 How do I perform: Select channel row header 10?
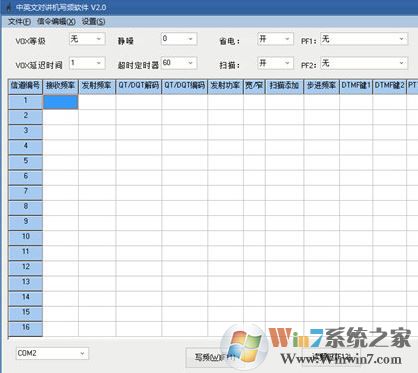[x=25, y=238]
